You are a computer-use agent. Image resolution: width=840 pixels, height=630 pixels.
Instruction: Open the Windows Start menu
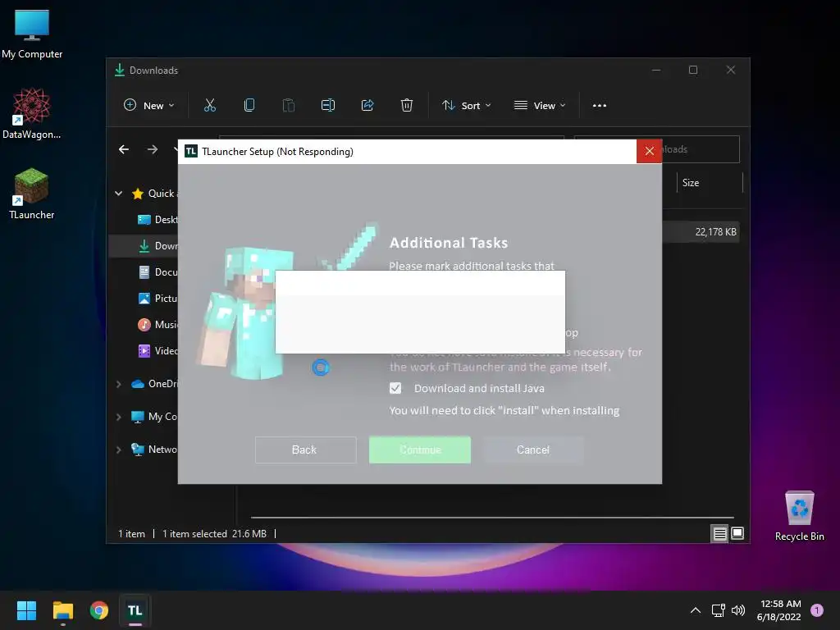coord(26,610)
